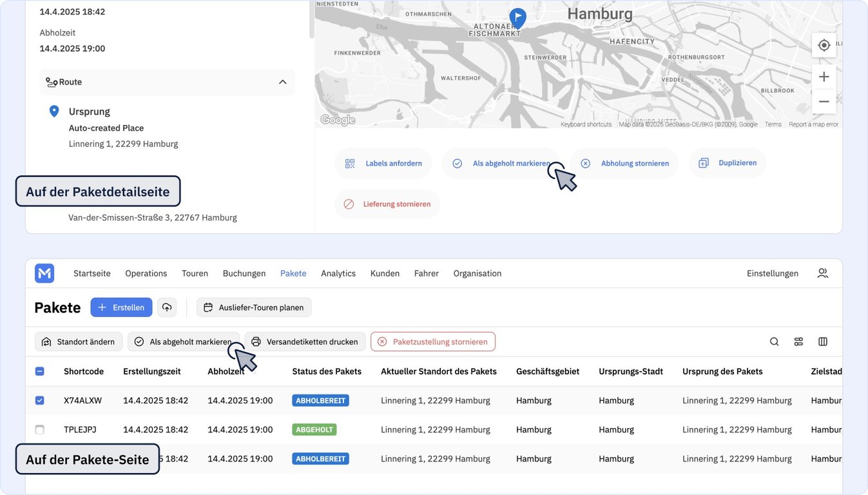
Task: Click Abholung stornieren
Action: 624,164
